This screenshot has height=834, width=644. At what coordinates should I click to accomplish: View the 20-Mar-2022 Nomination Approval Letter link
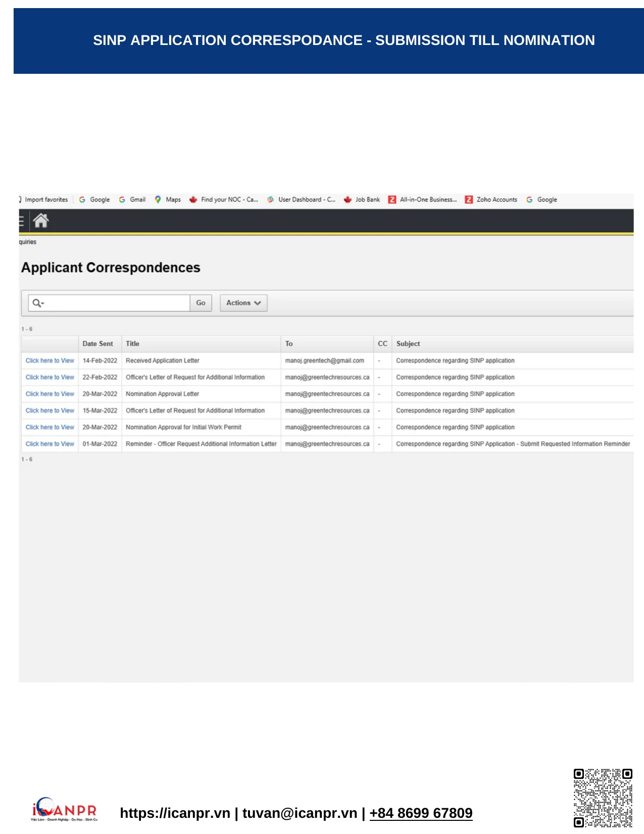coord(49,394)
